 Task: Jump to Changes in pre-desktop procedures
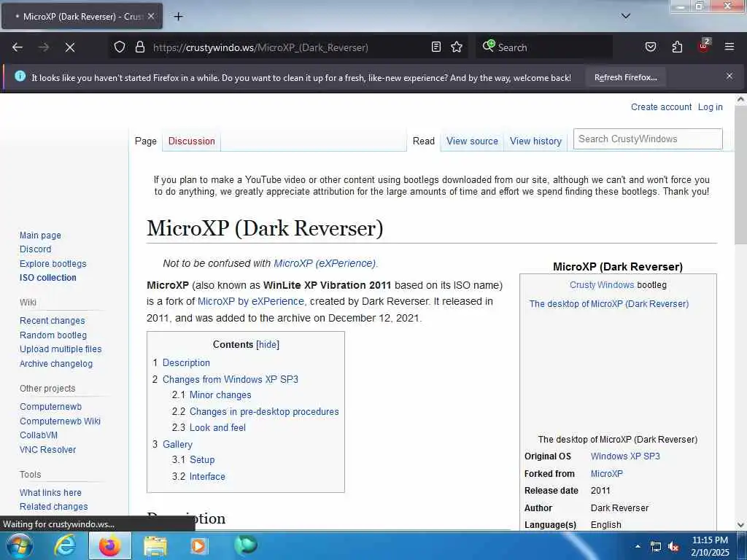click(264, 411)
